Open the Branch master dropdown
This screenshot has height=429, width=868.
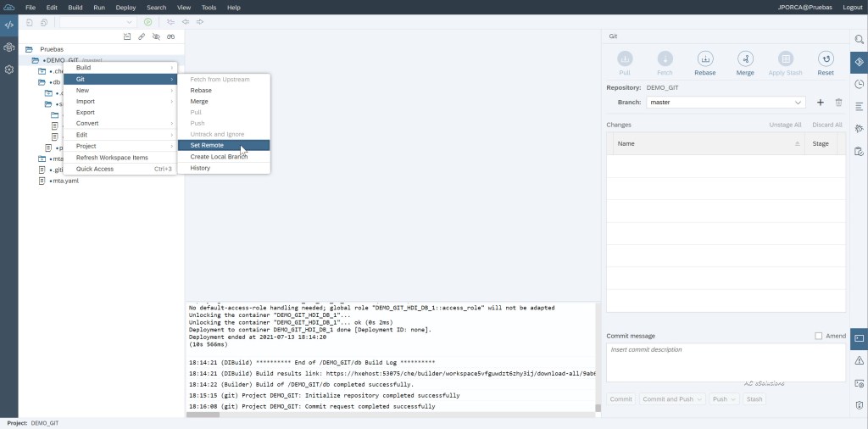pyautogui.click(x=726, y=103)
